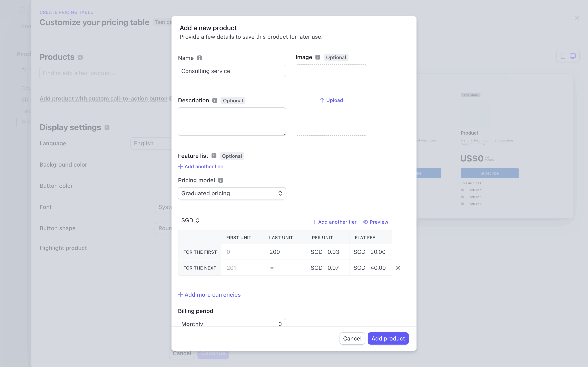The image size is (588, 367).
Task: Open the Feature list info tooltip
Action: click(214, 156)
